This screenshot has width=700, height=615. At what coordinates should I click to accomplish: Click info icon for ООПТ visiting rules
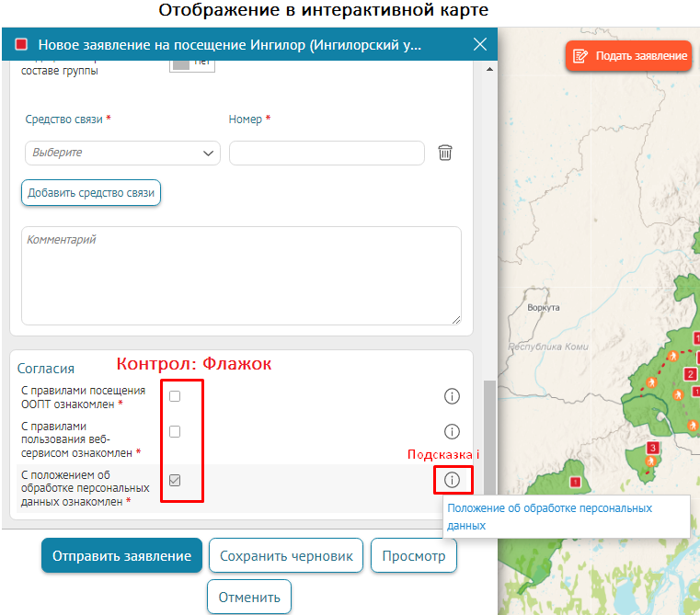tap(452, 396)
